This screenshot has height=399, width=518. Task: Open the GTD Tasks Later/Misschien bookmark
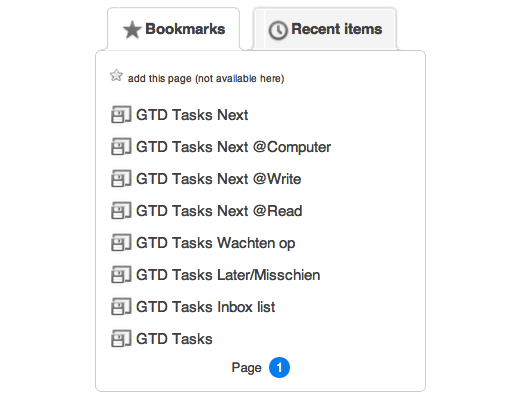[228, 275]
